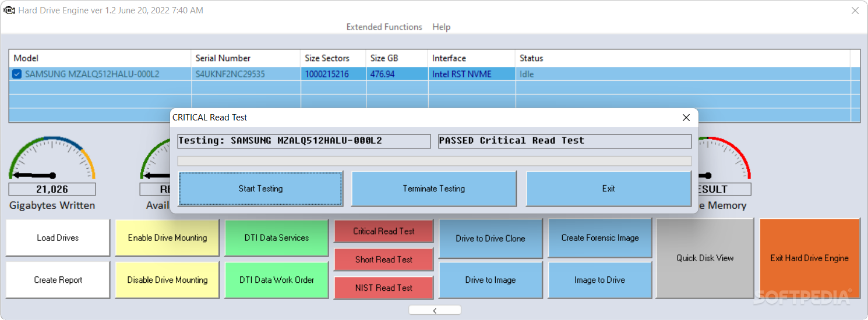This screenshot has height=320, width=868.
Task: Open Quick Disk View
Action: [x=705, y=258]
